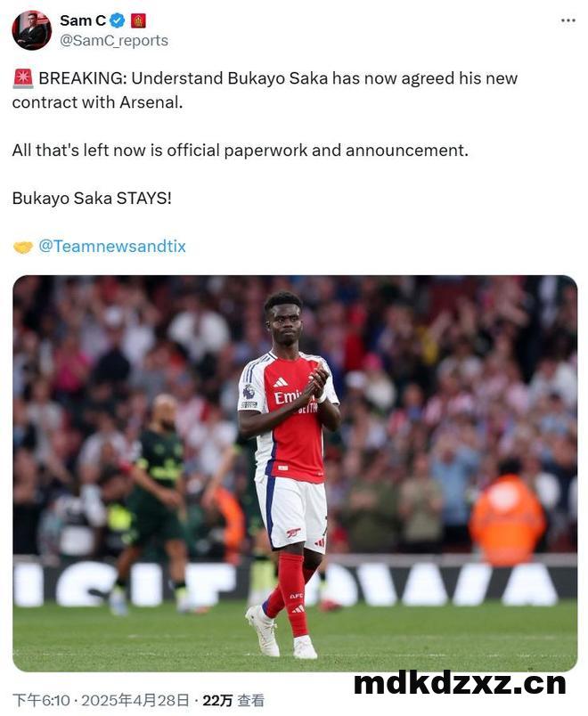This screenshot has height=716, width=588.
Task: Click the mdkdzxz.cn watermark text
Action: (x=460, y=683)
